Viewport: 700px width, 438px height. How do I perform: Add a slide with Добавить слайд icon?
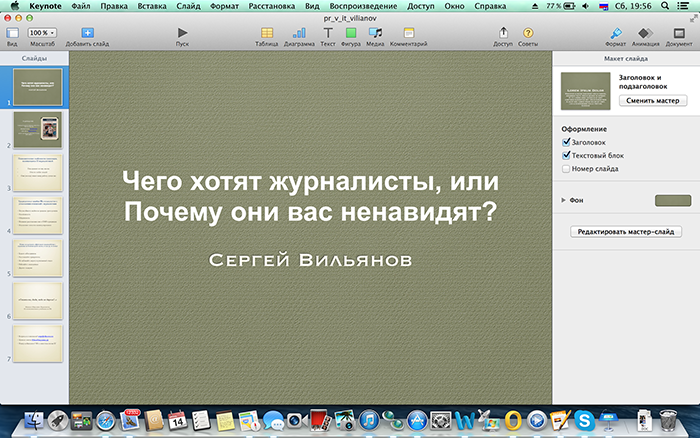pyautogui.click(x=88, y=33)
